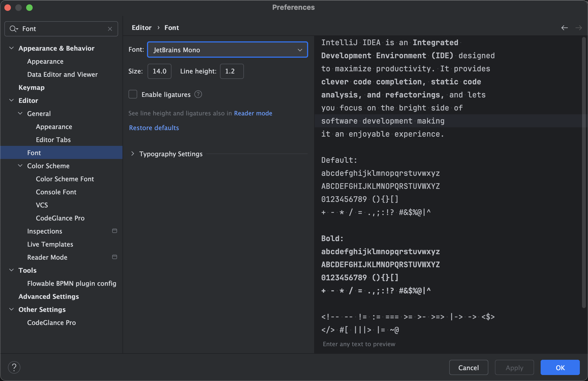Collapse the Color Scheme tree node
588x381 pixels.
20,166
